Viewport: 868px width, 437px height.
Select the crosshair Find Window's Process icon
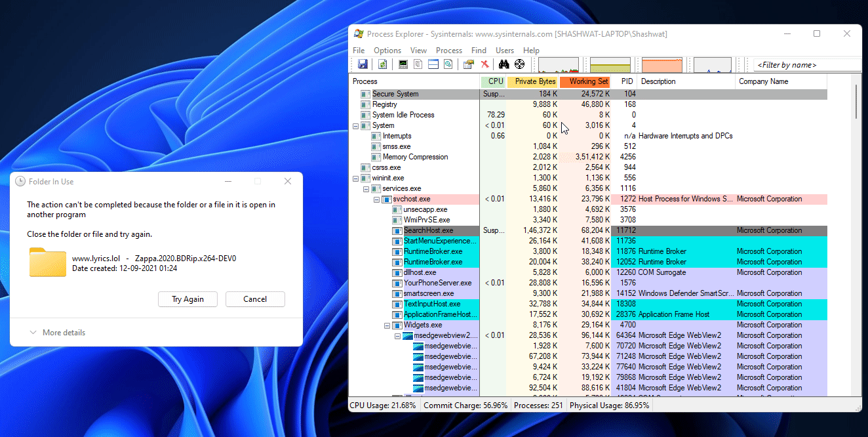point(520,64)
